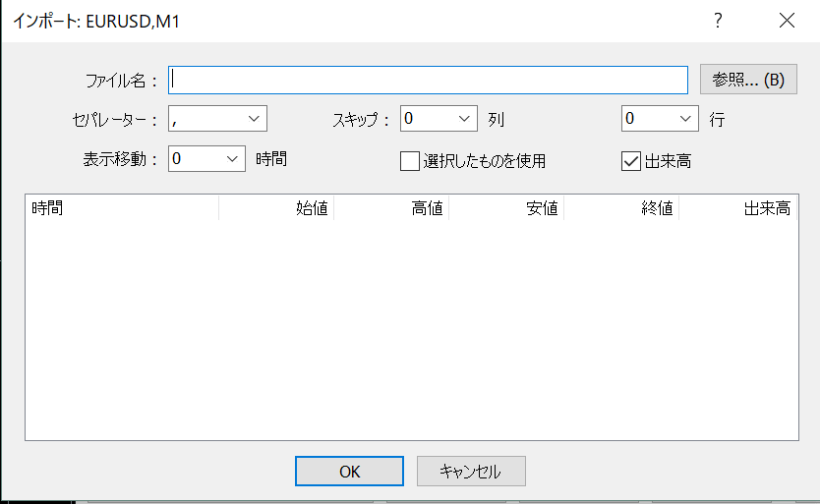The image size is (820, 504).
Task: Open the 参照... (B) browse button
Action: (x=748, y=80)
